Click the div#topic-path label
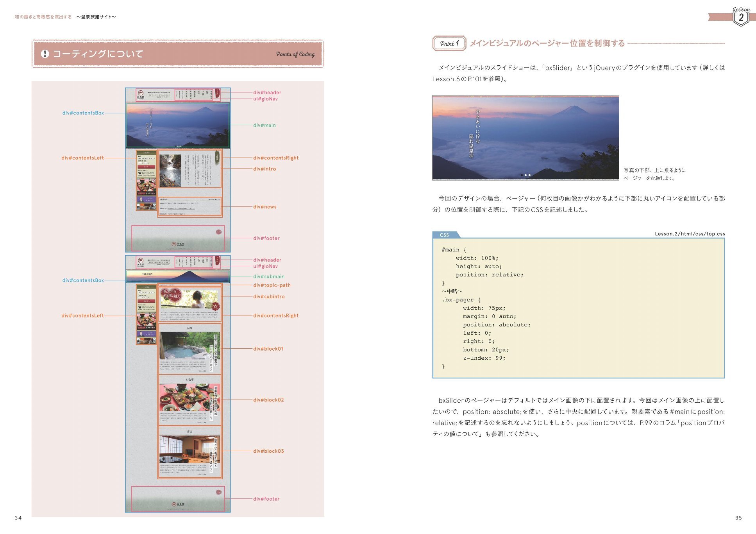Viewport: 756px width, 534px height. [272, 285]
